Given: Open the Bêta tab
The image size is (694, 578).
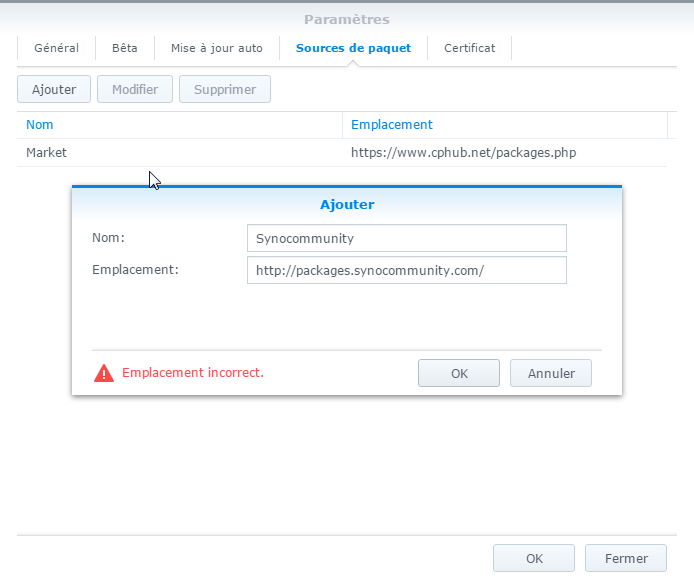Looking at the screenshot, I should pos(125,48).
